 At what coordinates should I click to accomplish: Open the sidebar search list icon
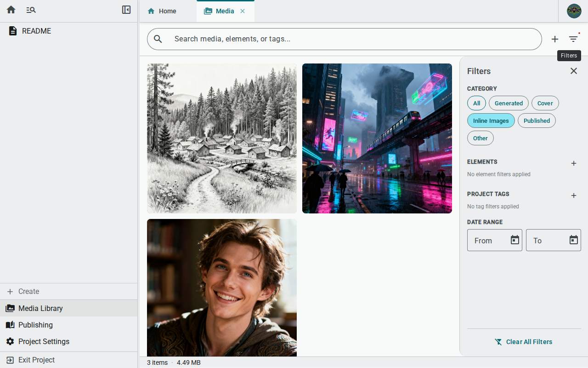[x=31, y=10]
